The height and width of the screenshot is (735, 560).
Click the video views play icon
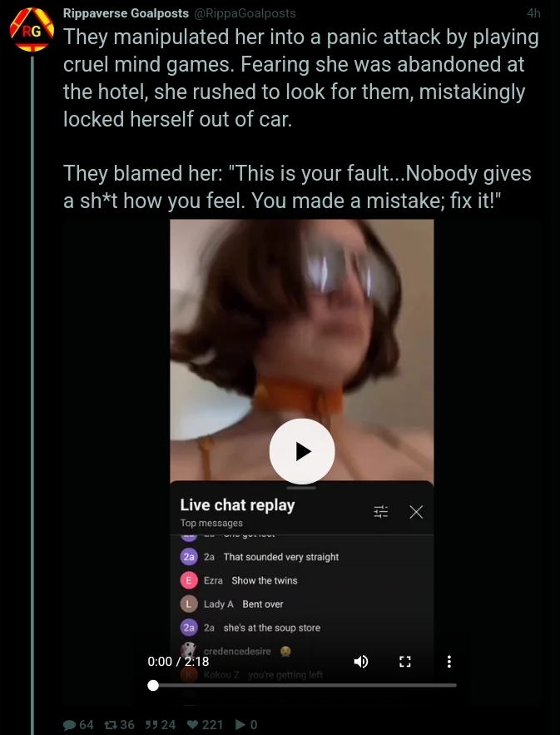[240, 725]
